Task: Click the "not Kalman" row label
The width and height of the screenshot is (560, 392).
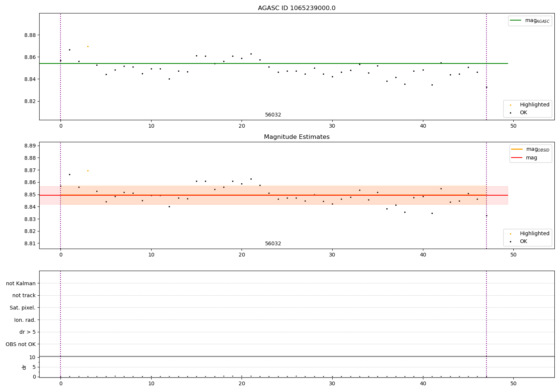Action: pos(21,283)
